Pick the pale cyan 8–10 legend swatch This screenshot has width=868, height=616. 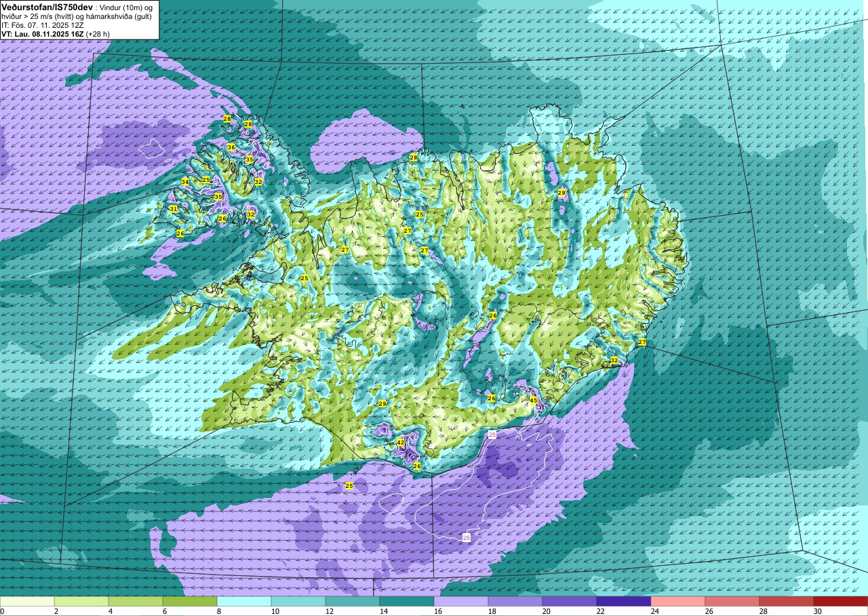pos(244,601)
